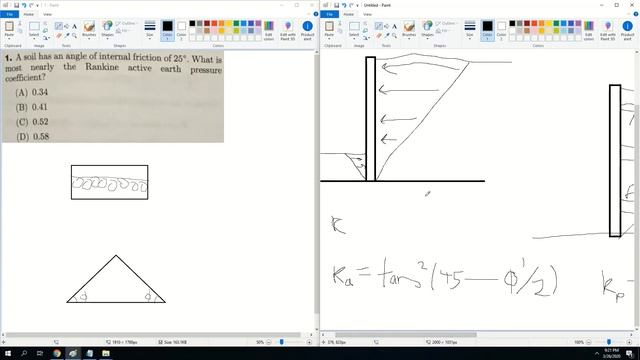This screenshot has width=640, height=360.
Task: Select the Pencil tool in left Paint window
Action: pyautogui.click(x=59, y=26)
